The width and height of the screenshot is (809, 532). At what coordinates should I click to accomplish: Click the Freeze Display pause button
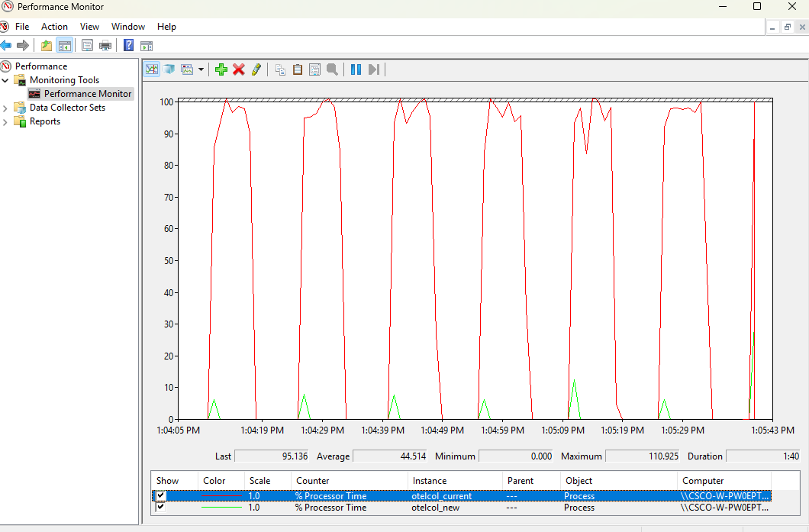click(356, 69)
